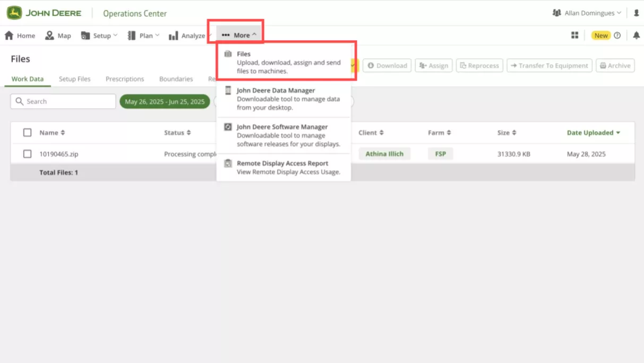The image size is (644, 363).
Task: Click the Software Manager entry icon
Action: pos(228,127)
